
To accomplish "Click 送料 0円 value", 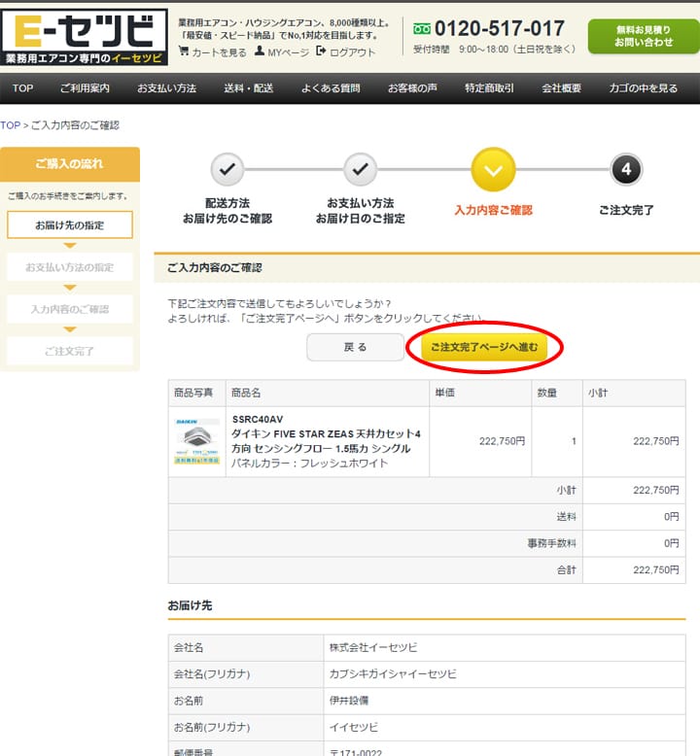I will pos(671,517).
